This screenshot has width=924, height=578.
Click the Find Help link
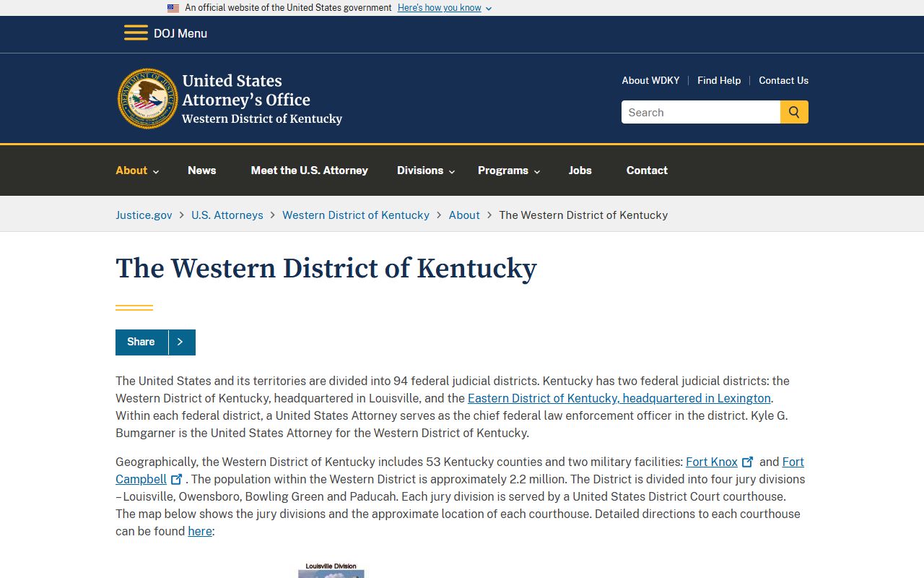[719, 80]
